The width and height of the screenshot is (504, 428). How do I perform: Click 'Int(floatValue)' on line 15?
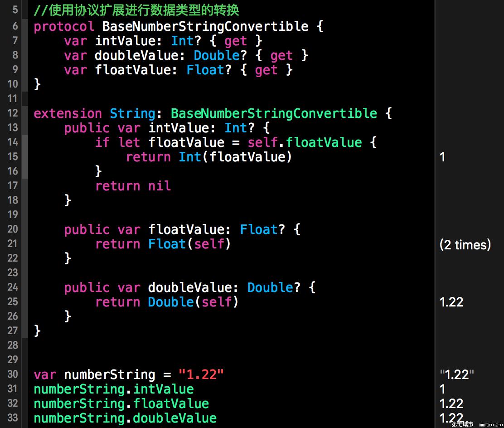click(x=235, y=157)
